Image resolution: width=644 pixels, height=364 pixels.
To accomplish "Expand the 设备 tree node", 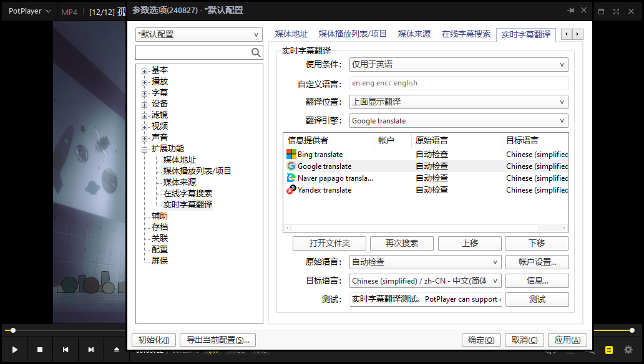I will click(x=145, y=105).
